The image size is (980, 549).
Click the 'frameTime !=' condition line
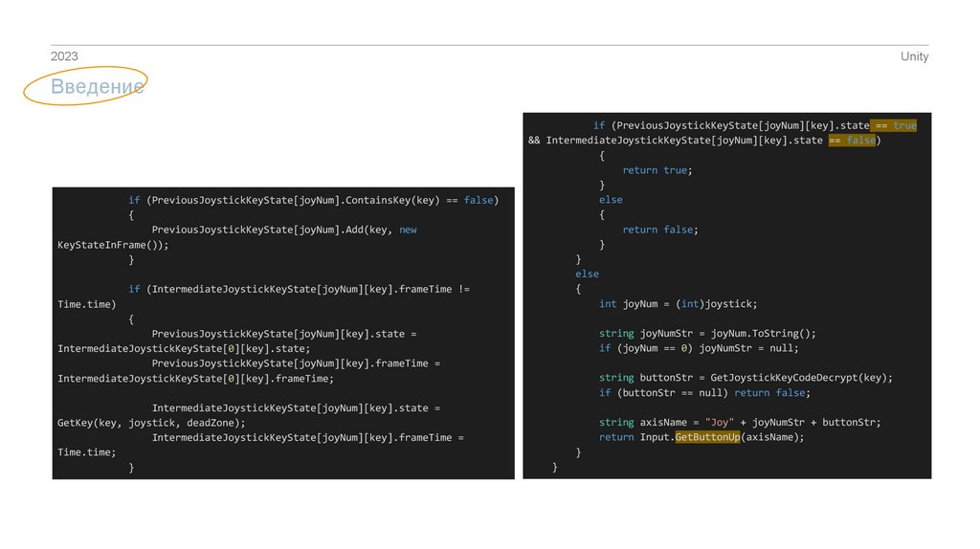click(x=299, y=289)
